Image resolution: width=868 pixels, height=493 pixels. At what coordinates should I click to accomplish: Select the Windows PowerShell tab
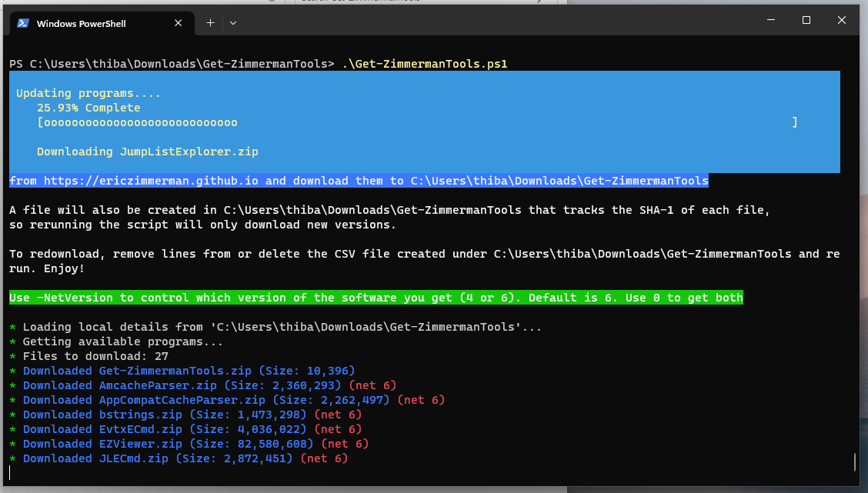(x=102, y=23)
